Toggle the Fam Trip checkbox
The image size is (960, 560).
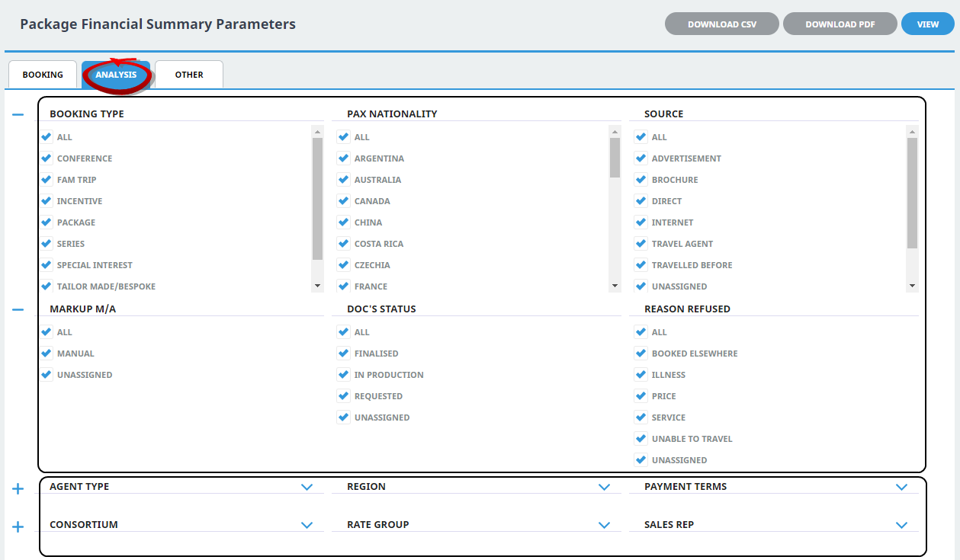(47, 180)
